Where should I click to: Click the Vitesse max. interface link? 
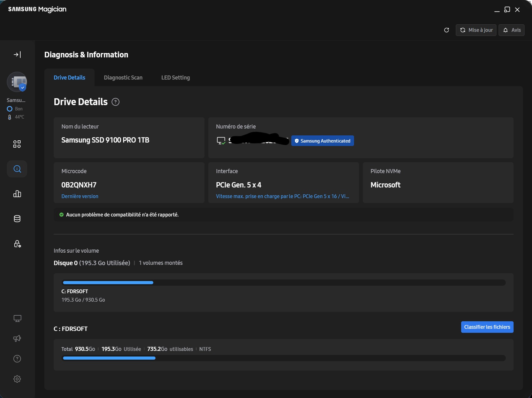(x=282, y=196)
